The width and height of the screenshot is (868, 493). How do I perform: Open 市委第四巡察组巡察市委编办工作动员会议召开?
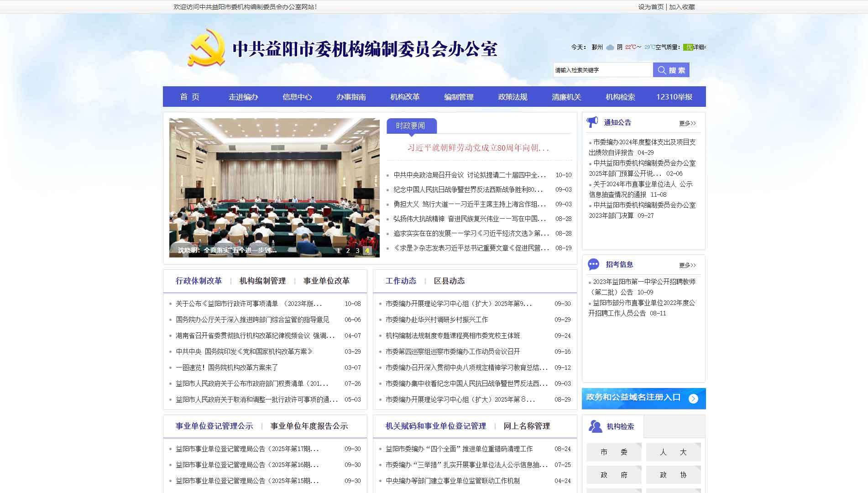(453, 351)
